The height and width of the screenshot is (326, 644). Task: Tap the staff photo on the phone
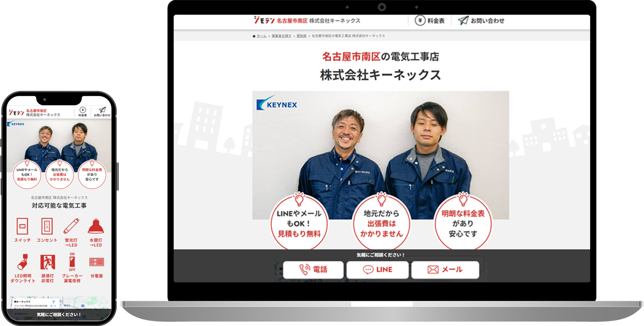pos(59,146)
